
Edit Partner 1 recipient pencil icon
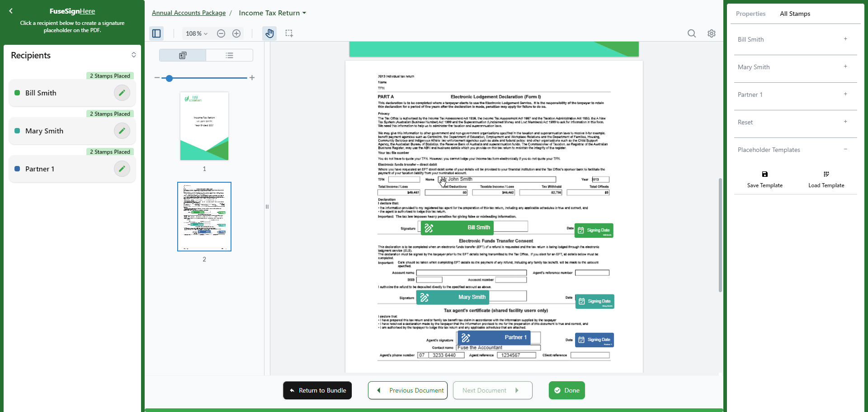[x=122, y=169]
